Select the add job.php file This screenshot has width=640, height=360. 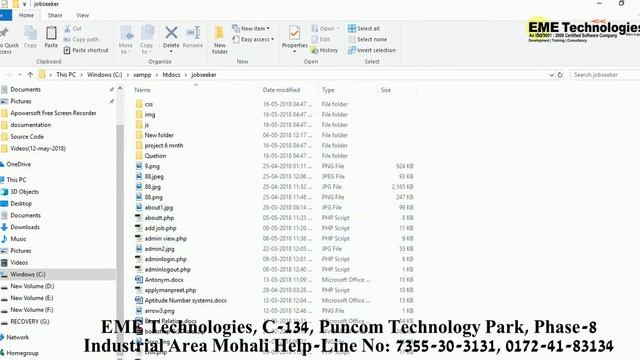[160, 228]
